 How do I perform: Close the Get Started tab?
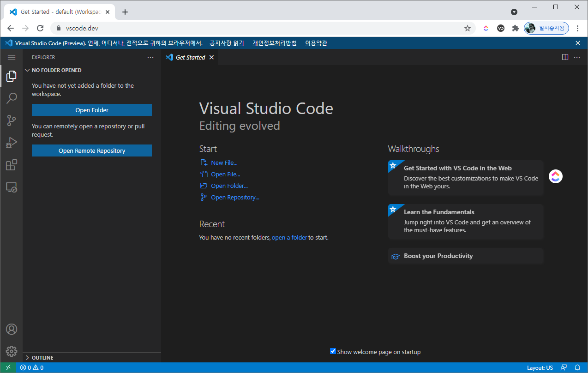211,57
